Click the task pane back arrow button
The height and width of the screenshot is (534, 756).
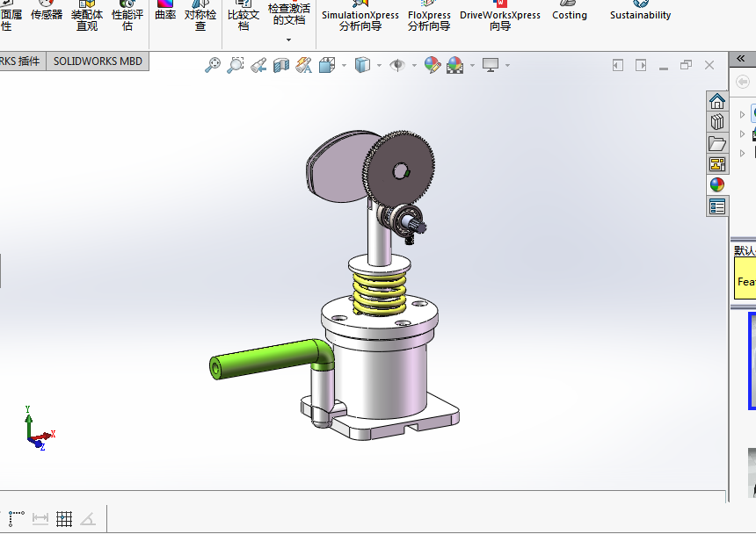point(743,82)
